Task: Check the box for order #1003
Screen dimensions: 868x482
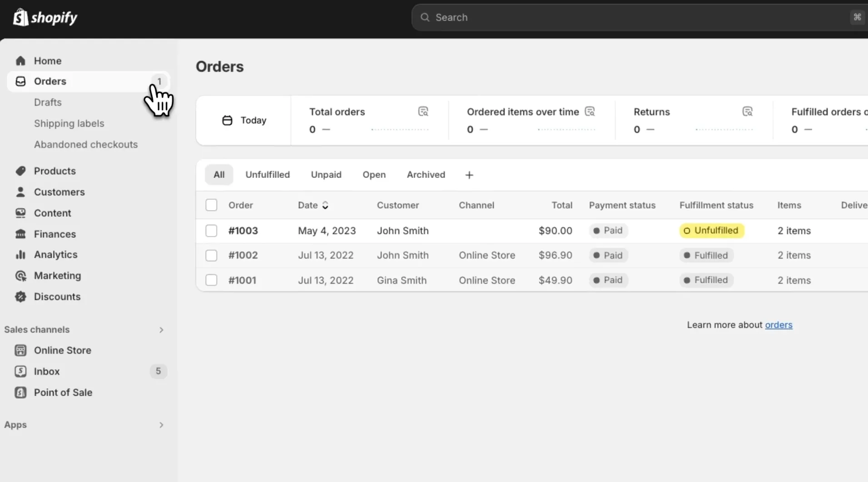Action: point(211,231)
